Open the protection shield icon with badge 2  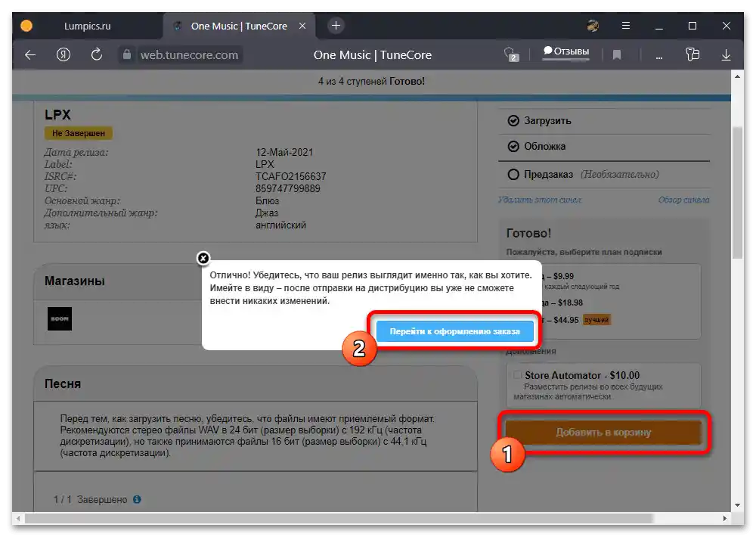click(511, 54)
